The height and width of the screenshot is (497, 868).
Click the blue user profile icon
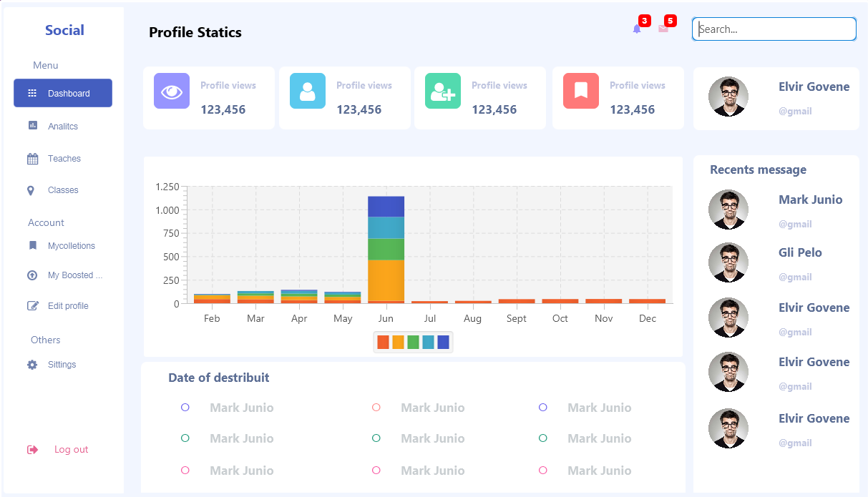308,91
